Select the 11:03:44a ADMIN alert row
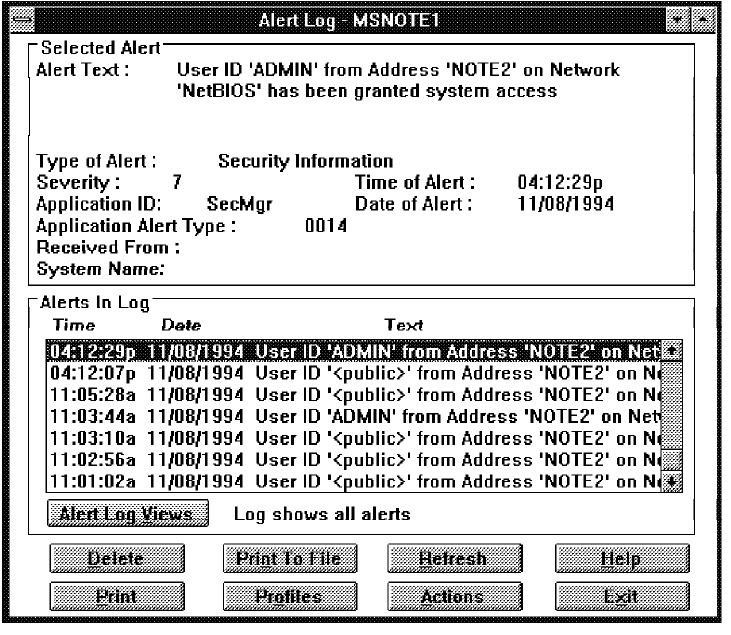 click(x=354, y=416)
